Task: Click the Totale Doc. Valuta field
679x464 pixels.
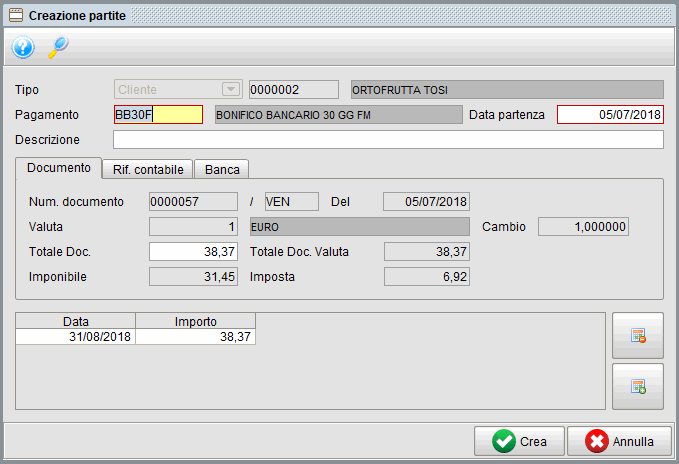Action: [427, 251]
